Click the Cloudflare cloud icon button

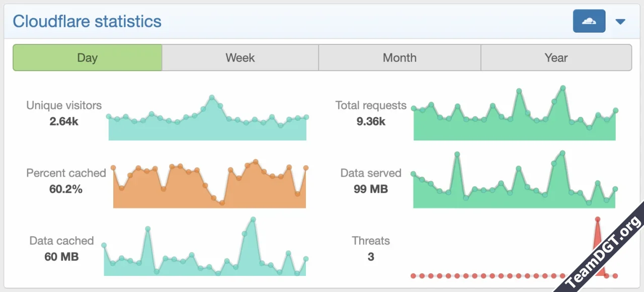(x=589, y=21)
